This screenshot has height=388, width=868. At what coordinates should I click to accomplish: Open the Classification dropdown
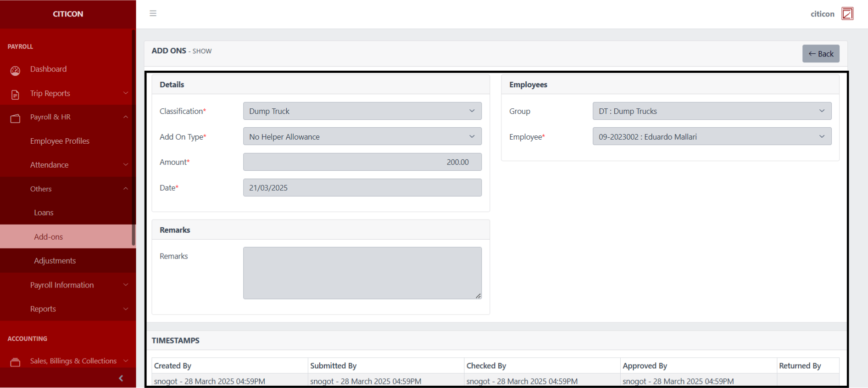(362, 111)
